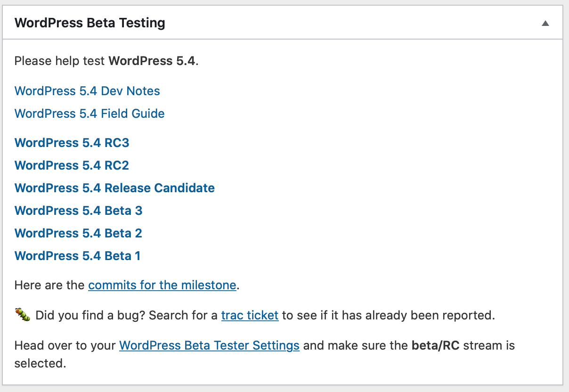Open WordPress 5.4 Field Guide link
Image resolution: width=569 pixels, height=392 pixels.
89,114
